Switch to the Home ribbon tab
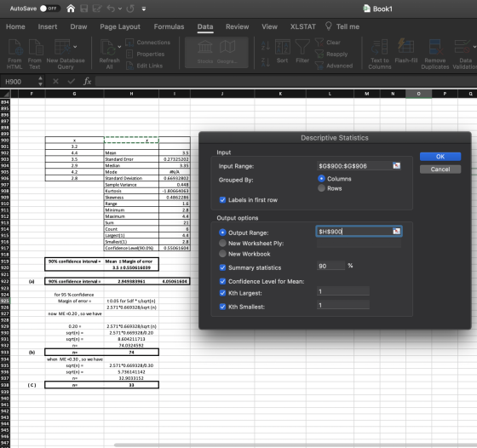Viewport: 477px width, 448px height. coord(15,26)
